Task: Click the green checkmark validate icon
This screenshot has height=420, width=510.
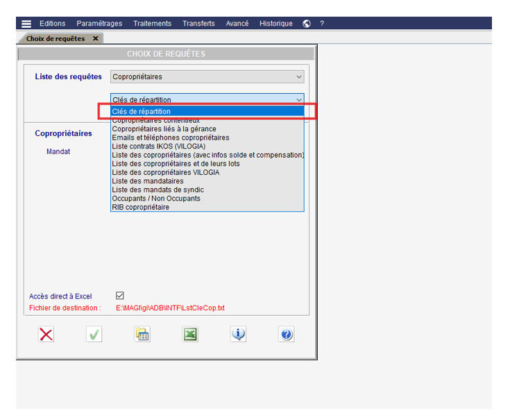Action: [94, 335]
